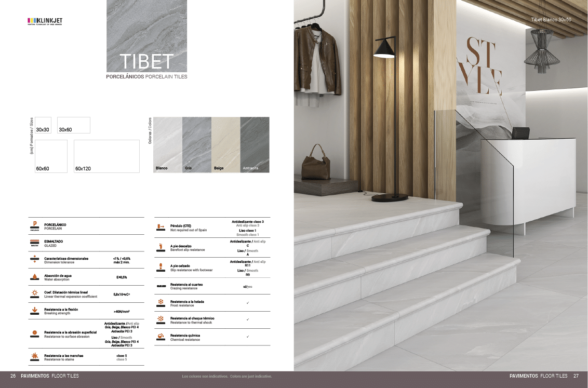Click the chemical resistance icon
This screenshot has height=388, width=588.
(161, 337)
